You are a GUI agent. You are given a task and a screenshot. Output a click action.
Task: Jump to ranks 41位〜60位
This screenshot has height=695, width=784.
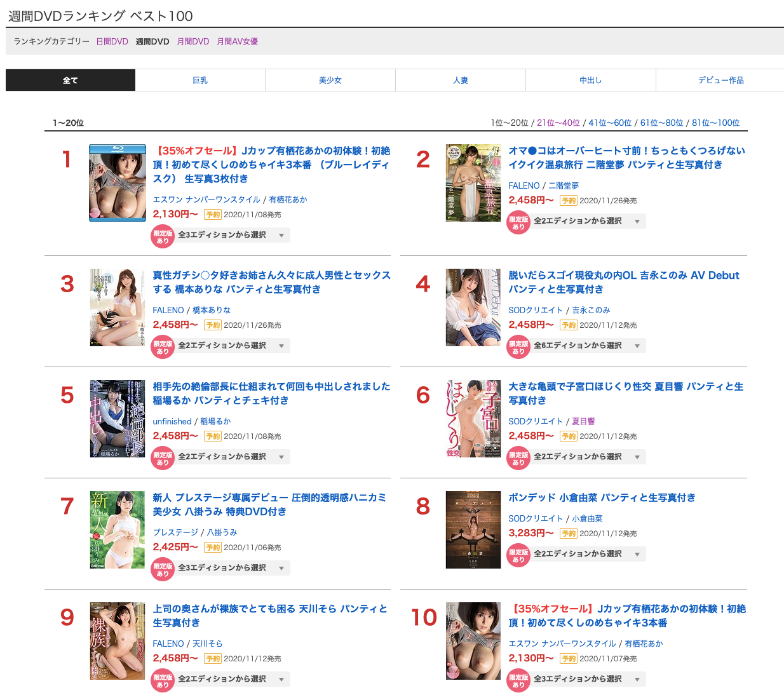(610, 123)
